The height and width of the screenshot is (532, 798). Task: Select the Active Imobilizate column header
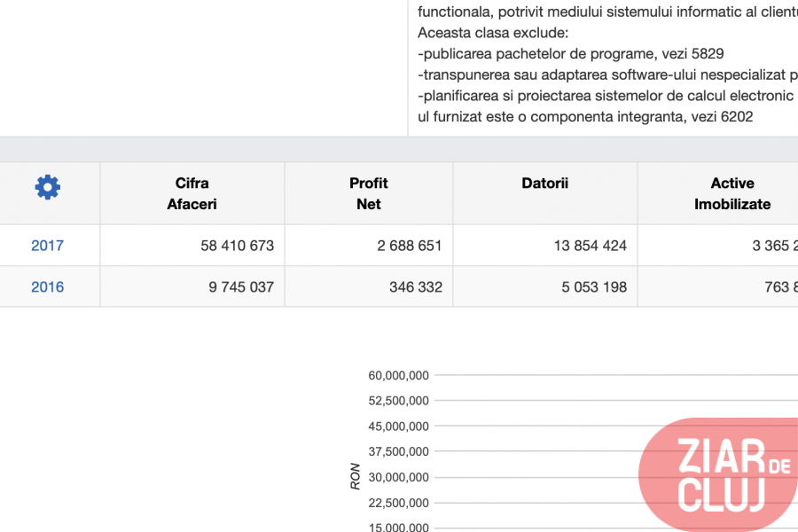coord(732,193)
